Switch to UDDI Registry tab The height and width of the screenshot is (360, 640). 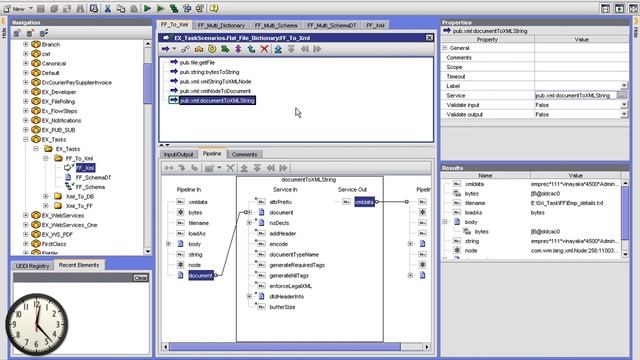pyautogui.click(x=33, y=266)
